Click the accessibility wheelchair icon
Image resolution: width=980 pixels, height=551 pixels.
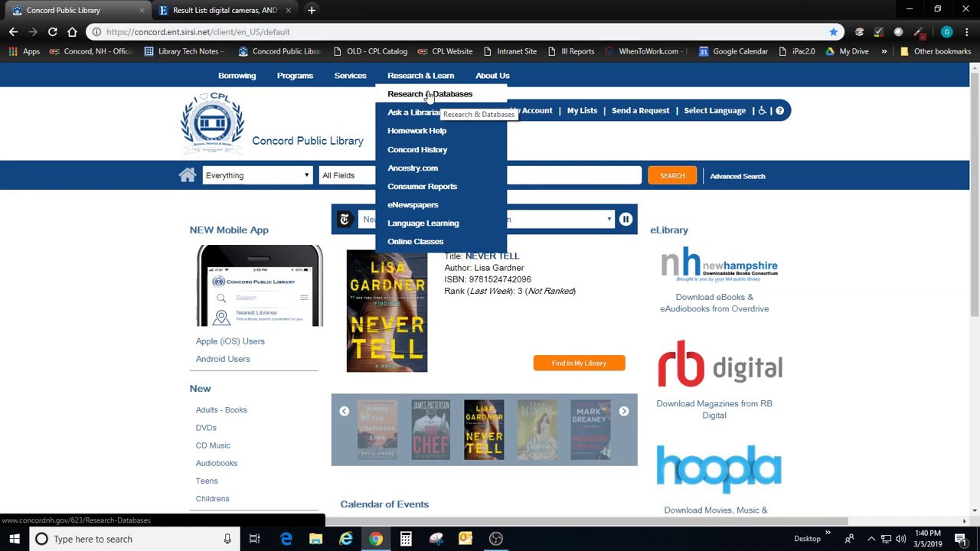pyautogui.click(x=762, y=110)
